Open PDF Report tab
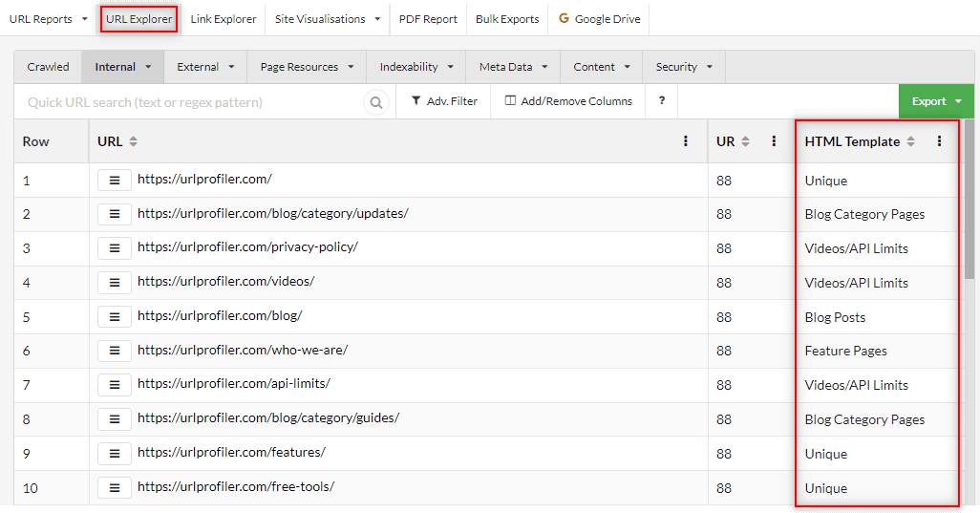This screenshot has height=513, width=980. (x=428, y=19)
